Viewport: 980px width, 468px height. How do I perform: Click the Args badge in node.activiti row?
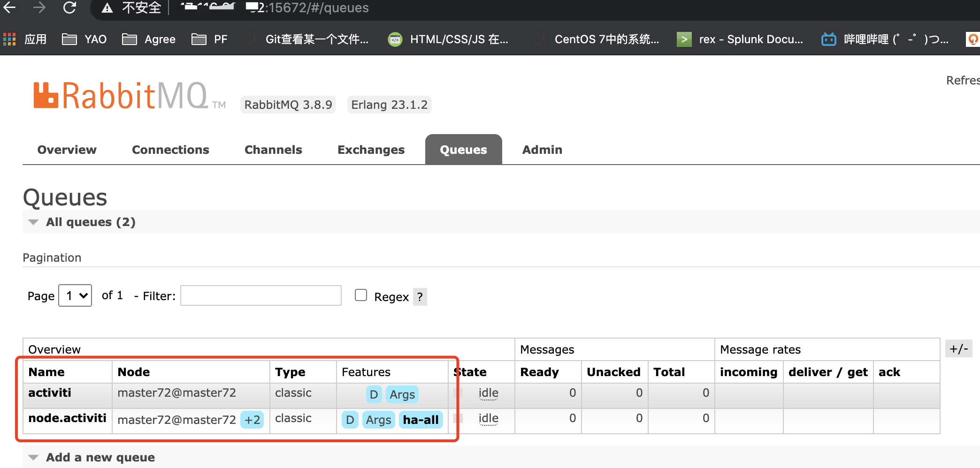click(x=379, y=420)
